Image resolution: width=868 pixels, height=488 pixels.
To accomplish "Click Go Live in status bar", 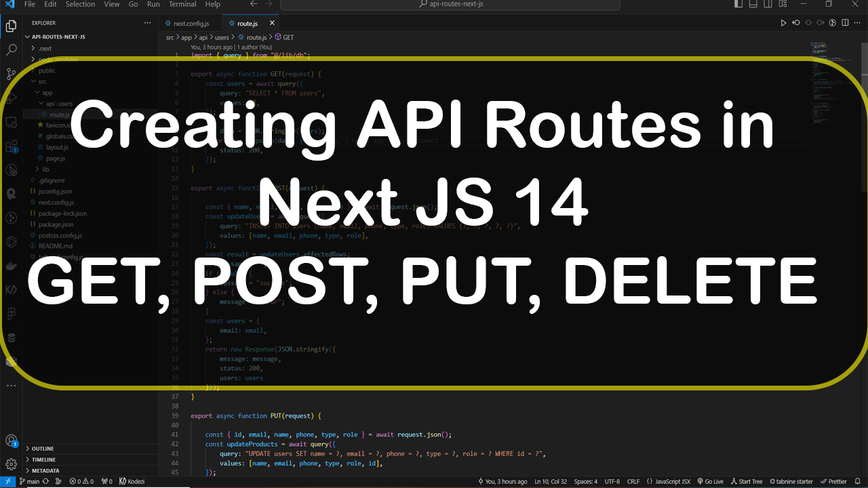I will point(709,481).
